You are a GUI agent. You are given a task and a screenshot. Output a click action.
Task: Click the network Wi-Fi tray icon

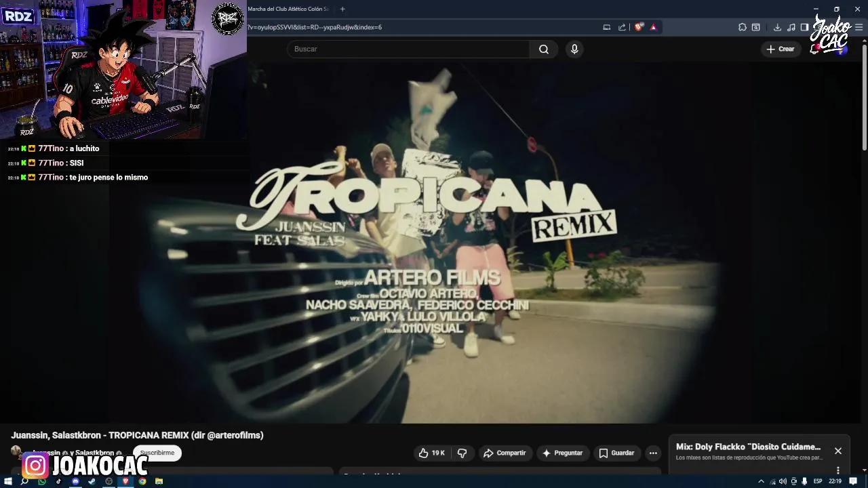(772, 481)
